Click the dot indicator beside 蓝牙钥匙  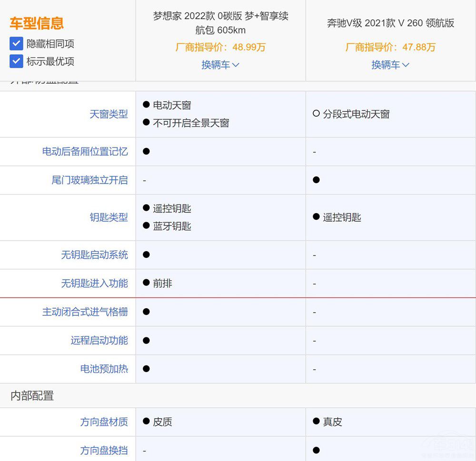pyautogui.click(x=146, y=226)
